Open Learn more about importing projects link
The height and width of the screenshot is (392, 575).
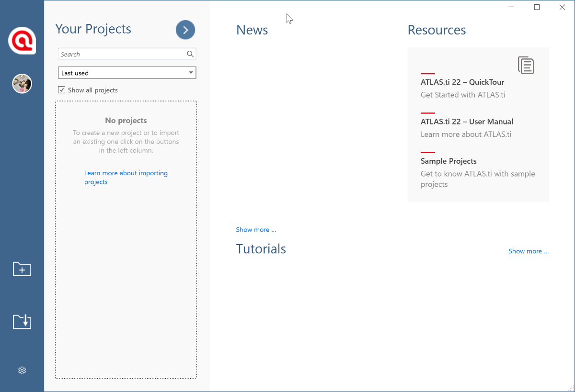[x=126, y=178]
